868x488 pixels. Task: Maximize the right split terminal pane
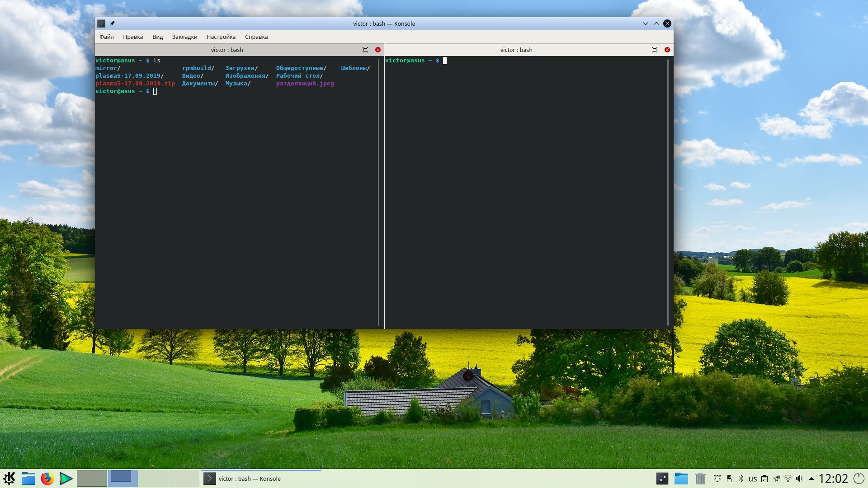tap(654, 50)
